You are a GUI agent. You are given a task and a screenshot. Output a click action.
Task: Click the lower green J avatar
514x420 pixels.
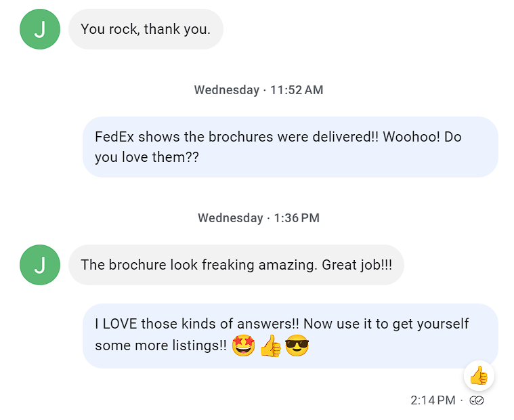click(40, 265)
